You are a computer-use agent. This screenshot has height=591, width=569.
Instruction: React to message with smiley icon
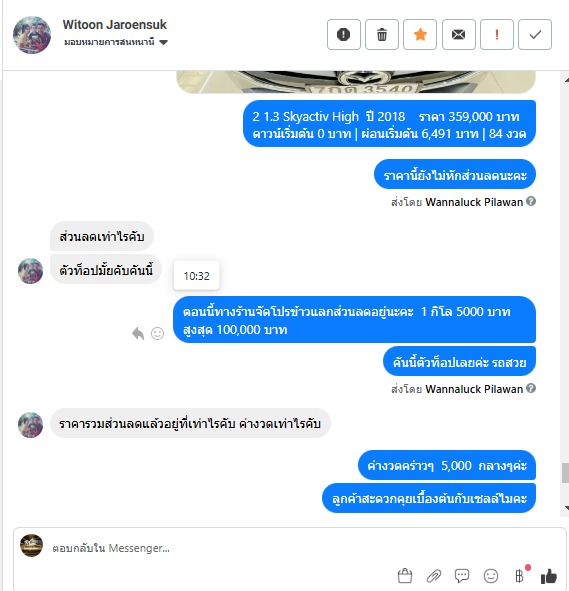coord(158,334)
